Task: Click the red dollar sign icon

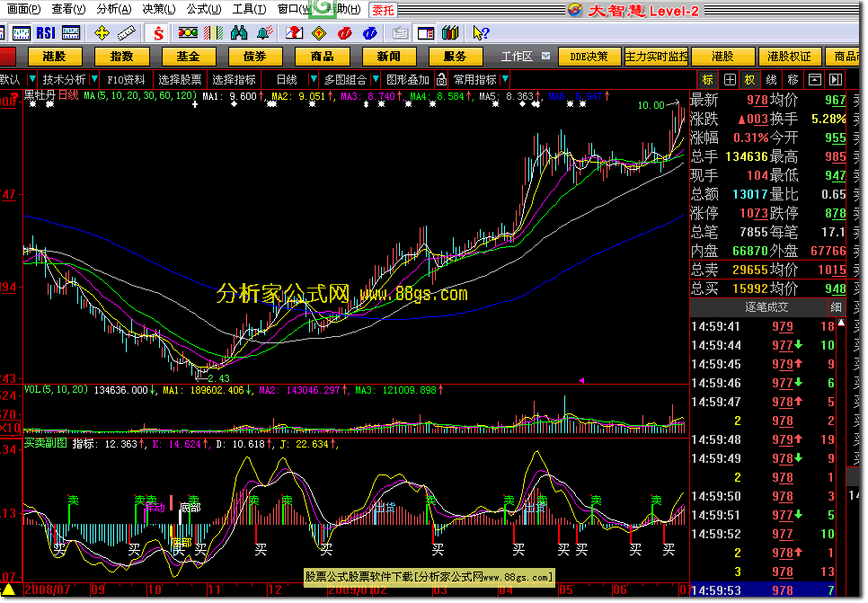Action: coord(158,33)
